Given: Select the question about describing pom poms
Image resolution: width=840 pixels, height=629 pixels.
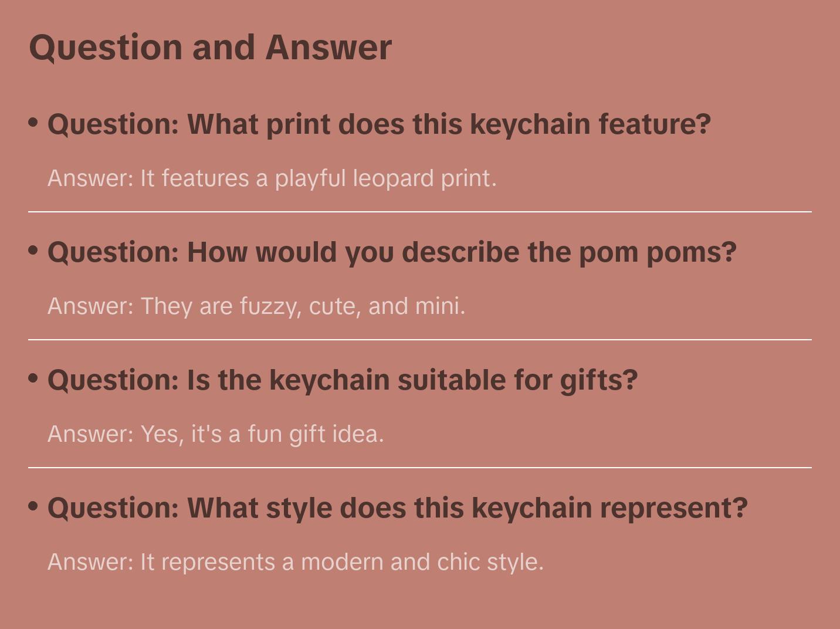Looking at the screenshot, I should coord(392,252).
